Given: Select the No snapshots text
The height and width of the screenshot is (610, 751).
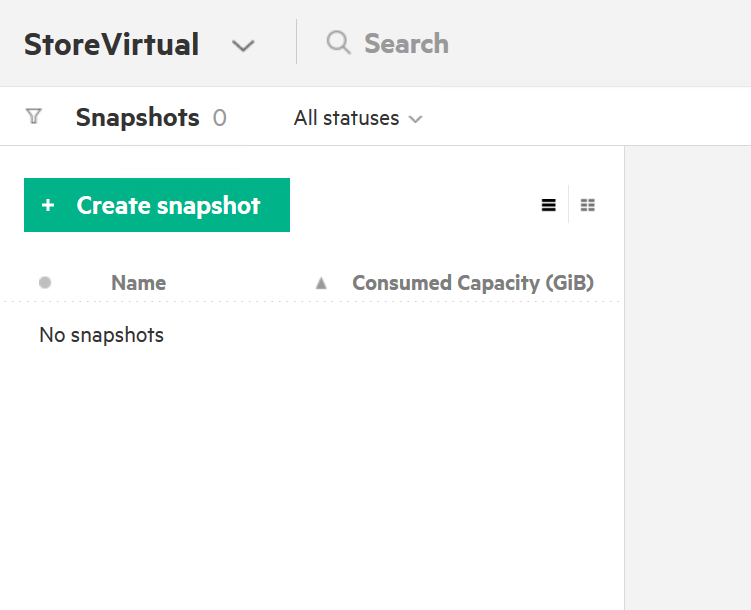Looking at the screenshot, I should (102, 335).
